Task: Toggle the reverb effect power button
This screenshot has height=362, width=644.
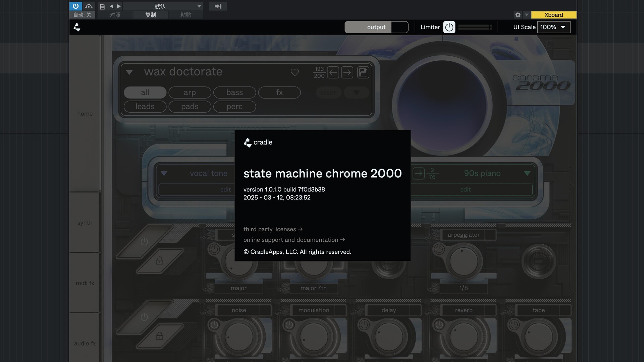Action: [439, 324]
